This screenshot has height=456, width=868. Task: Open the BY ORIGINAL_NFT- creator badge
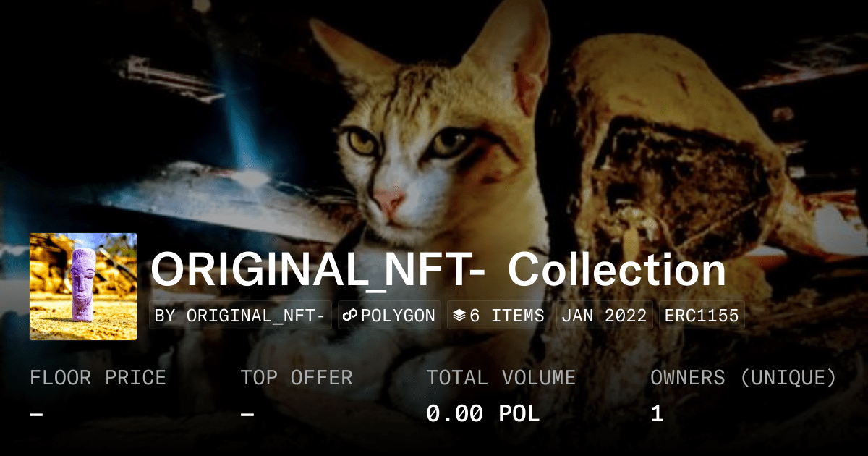click(x=241, y=316)
